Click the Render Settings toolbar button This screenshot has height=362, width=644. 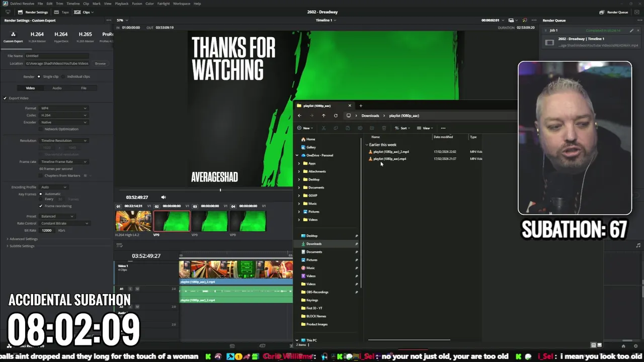coord(33,12)
